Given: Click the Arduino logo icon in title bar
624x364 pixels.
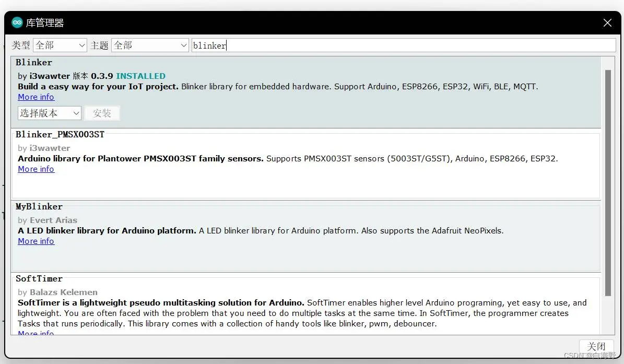Looking at the screenshot, I should coord(17,22).
